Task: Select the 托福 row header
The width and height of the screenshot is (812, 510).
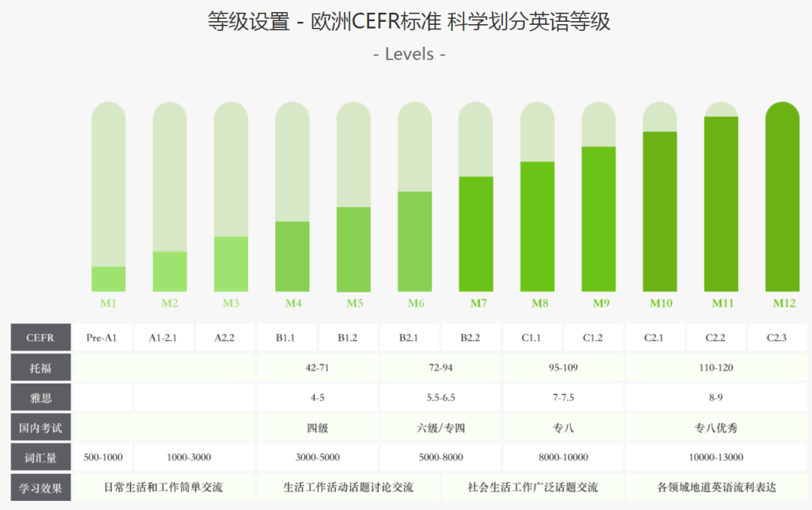Action: pos(41,368)
